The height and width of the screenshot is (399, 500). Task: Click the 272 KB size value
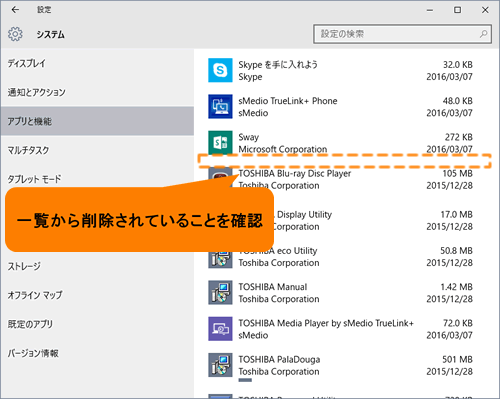pos(459,137)
